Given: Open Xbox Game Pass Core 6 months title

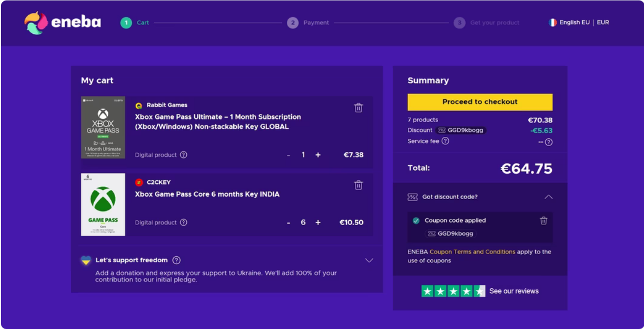Looking at the screenshot, I should [207, 194].
